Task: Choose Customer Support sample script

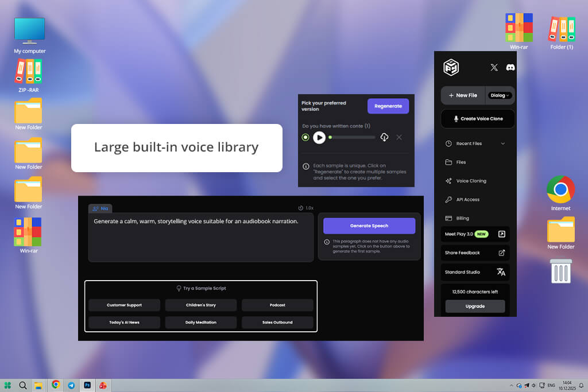Action: [124, 305]
